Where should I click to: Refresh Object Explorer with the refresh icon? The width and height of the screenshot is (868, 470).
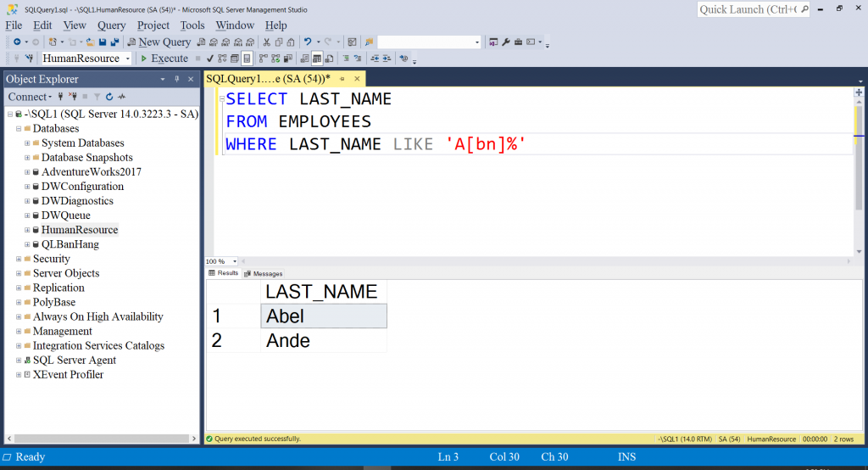coord(109,97)
